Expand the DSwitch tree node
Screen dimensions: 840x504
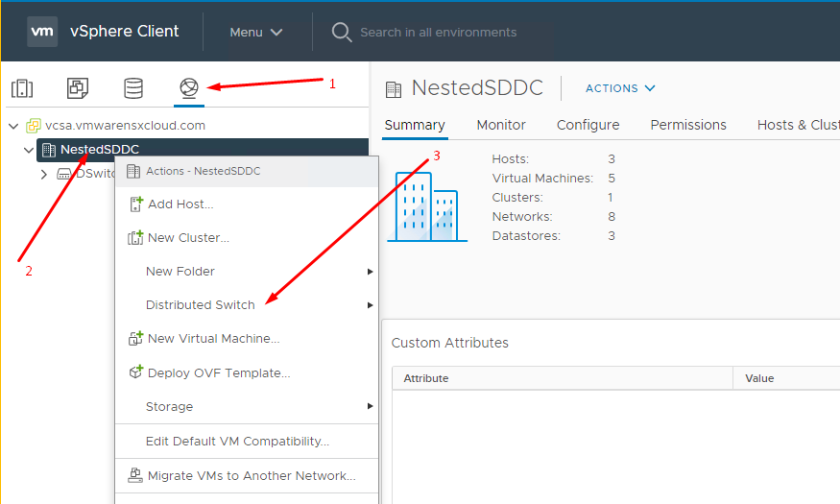[x=44, y=174]
